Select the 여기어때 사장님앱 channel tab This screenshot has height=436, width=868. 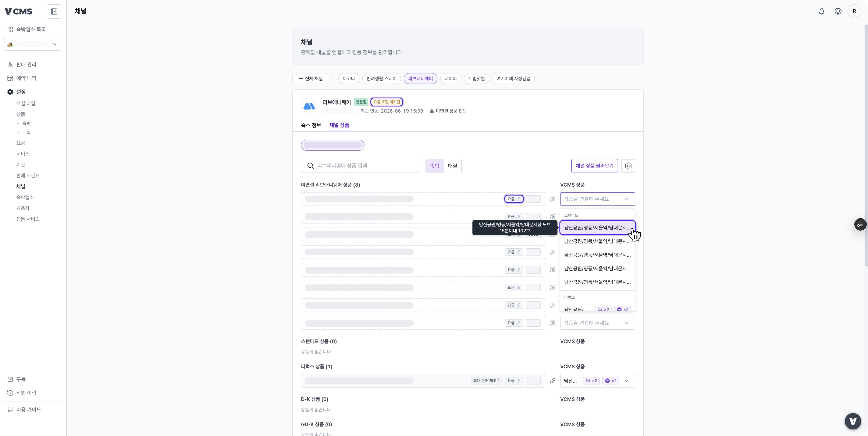pyautogui.click(x=513, y=78)
